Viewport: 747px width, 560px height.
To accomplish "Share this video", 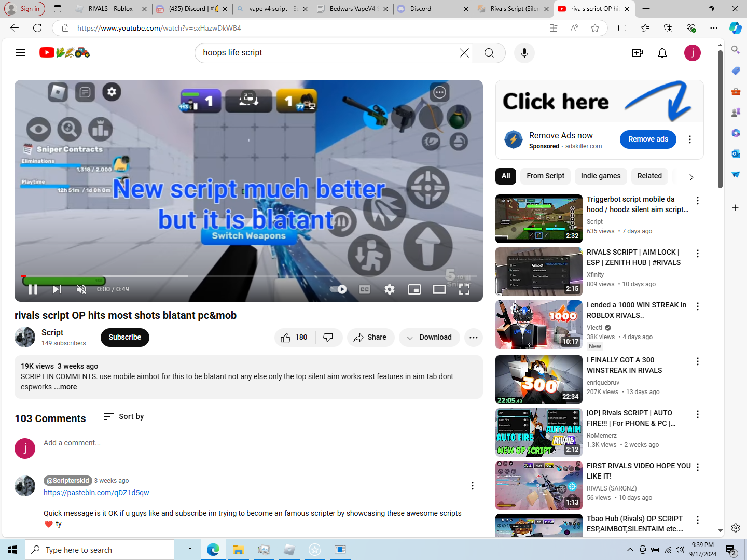I will point(370,338).
